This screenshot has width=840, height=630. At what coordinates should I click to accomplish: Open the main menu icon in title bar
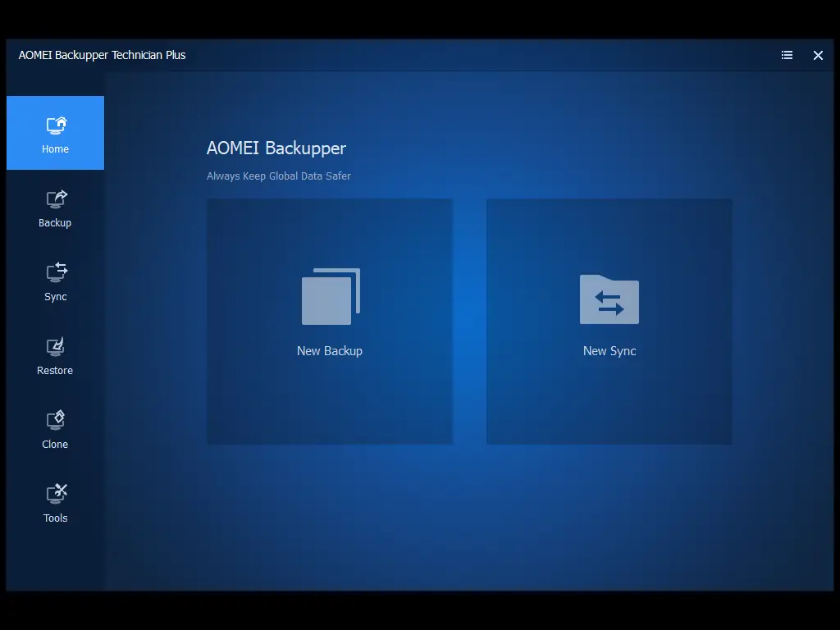point(787,55)
